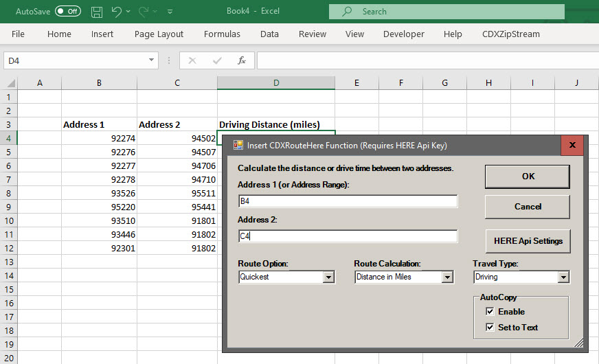Click the Search field in the title bar

point(447,12)
